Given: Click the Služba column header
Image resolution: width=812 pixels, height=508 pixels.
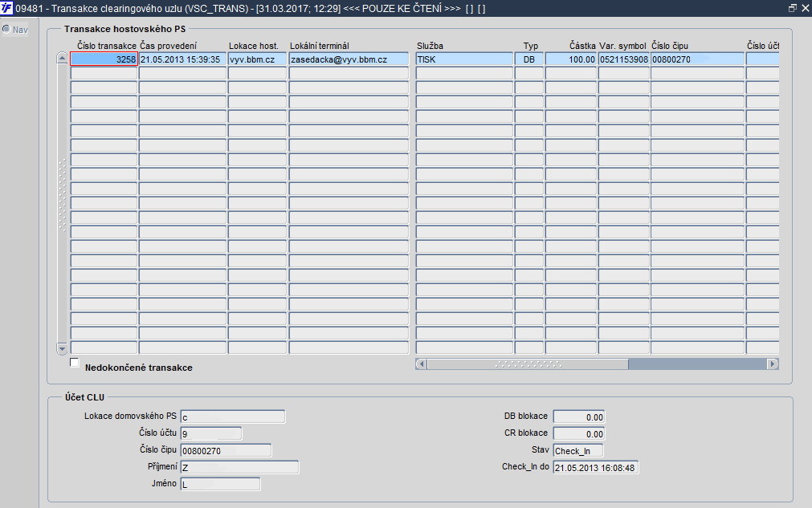Looking at the screenshot, I should coord(430,46).
